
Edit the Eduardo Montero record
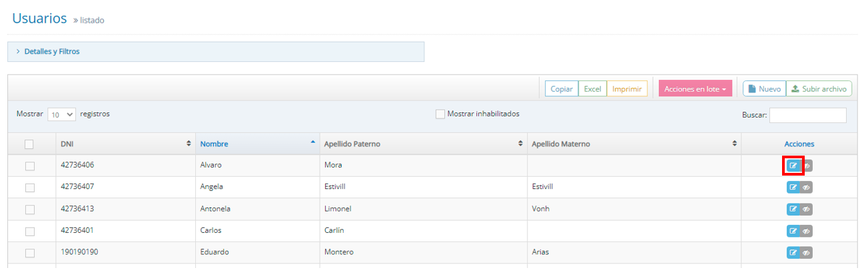click(x=793, y=252)
